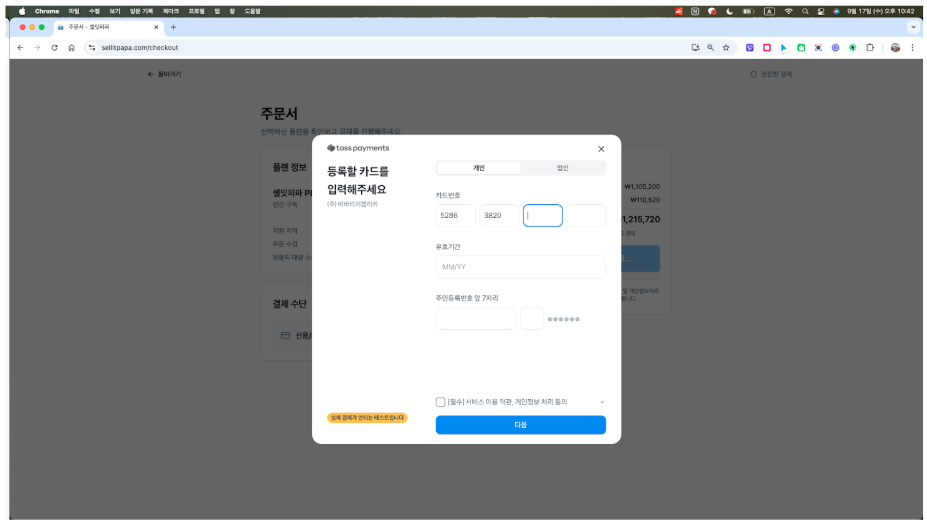Bookmark this page with the star icon
927x520 pixels.
(726, 48)
